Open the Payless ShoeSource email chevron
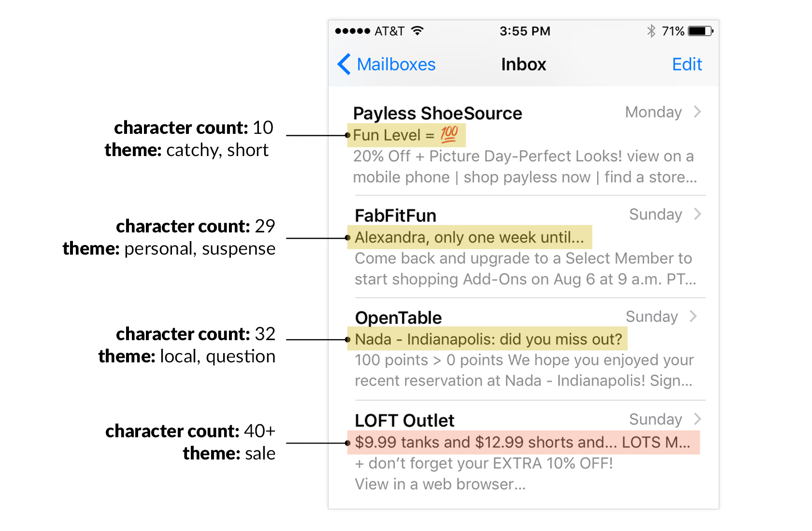812x531 pixels. pyautogui.click(x=697, y=112)
